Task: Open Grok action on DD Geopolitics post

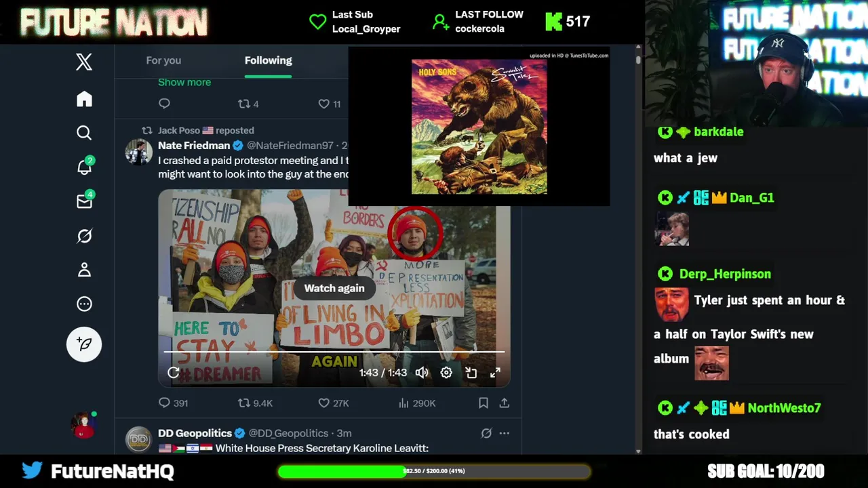Action: click(486, 433)
